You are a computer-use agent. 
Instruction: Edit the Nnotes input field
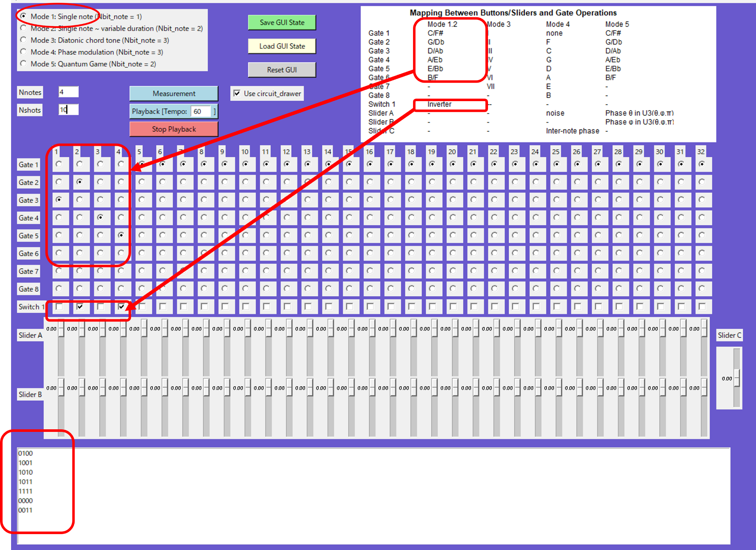(68, 92)
